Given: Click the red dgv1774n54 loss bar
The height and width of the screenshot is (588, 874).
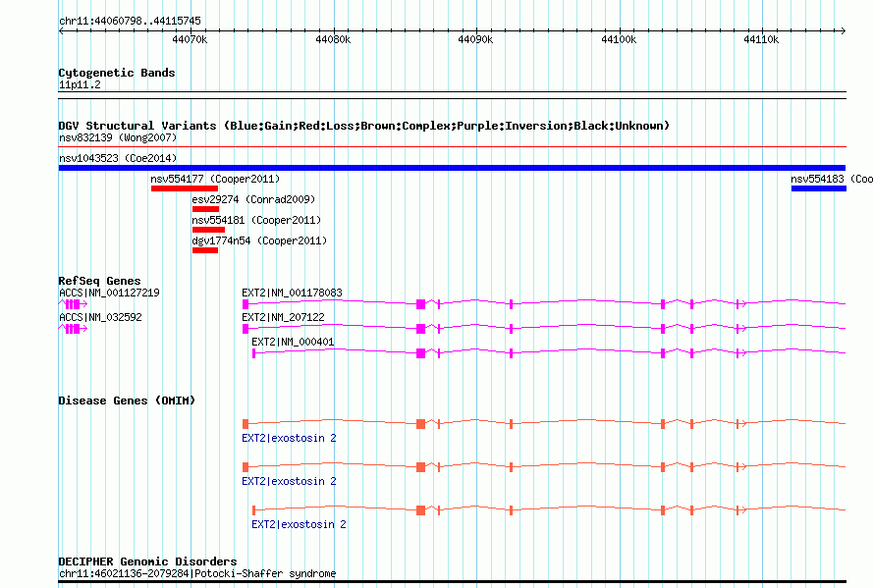Looking at the screenshot, I should point(205,250).
